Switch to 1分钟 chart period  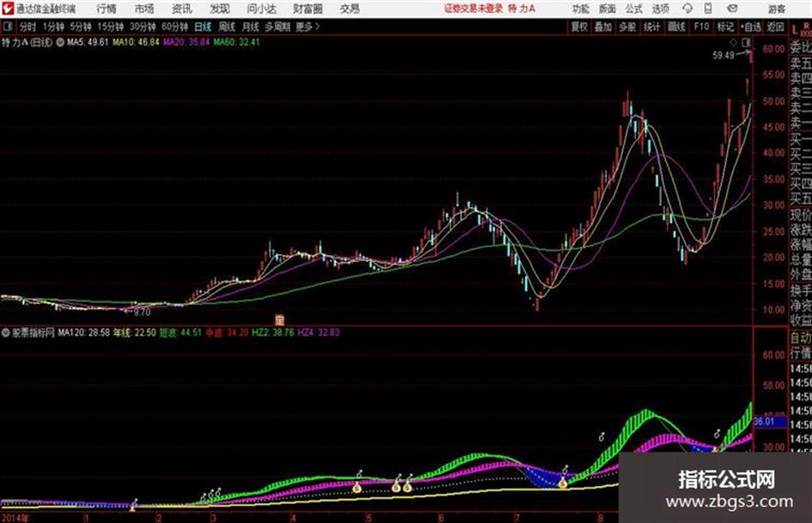[x=52, y=27]
